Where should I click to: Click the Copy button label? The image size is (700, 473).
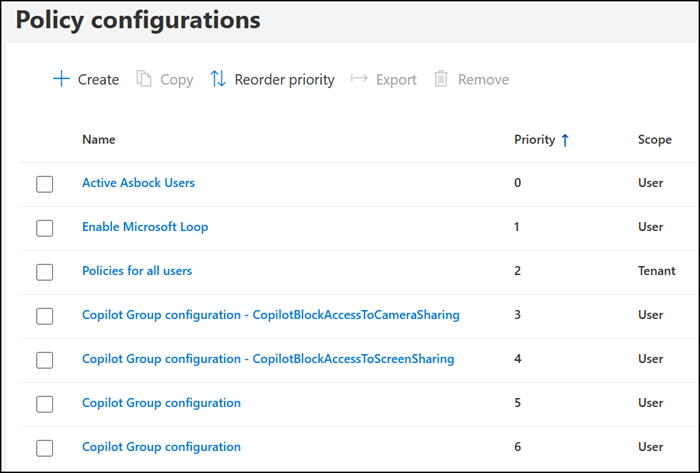coord(177,80)
